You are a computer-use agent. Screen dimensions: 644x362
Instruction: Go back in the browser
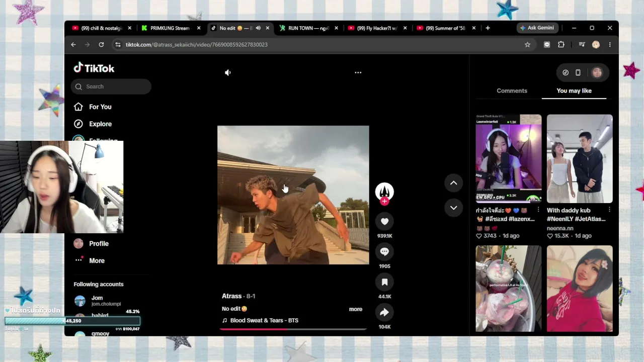coord(73,45)
